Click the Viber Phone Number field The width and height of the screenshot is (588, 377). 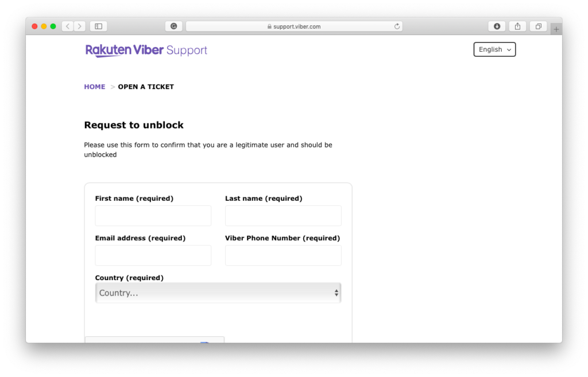pos(283,255)
